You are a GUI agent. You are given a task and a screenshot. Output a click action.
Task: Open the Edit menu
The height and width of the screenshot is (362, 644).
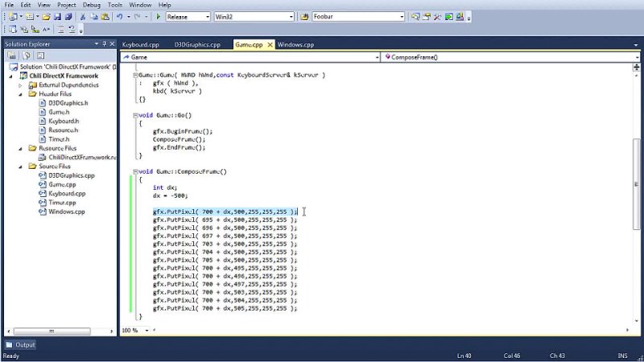tap(26, 5)
